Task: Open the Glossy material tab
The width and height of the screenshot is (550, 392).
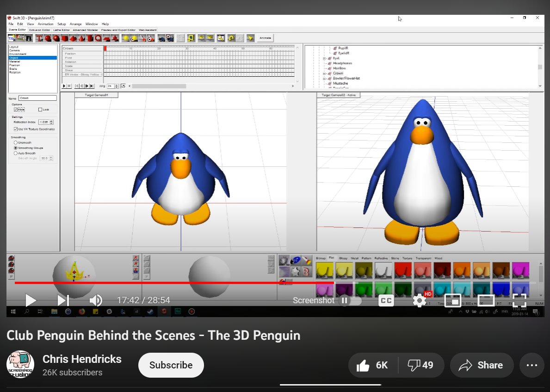Action: [343, 258]
